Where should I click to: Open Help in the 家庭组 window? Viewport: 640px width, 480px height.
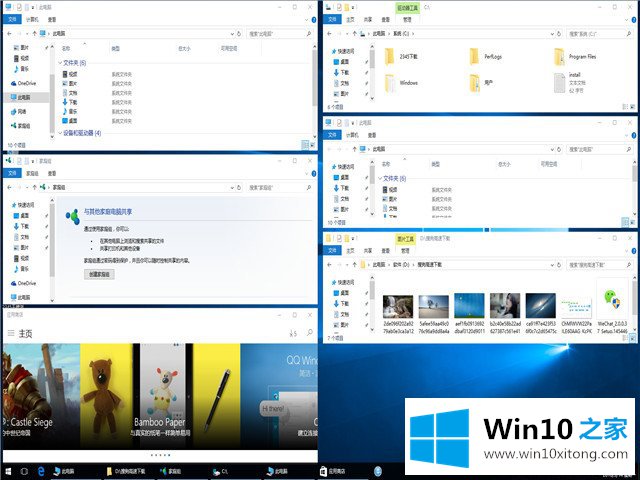314,173
